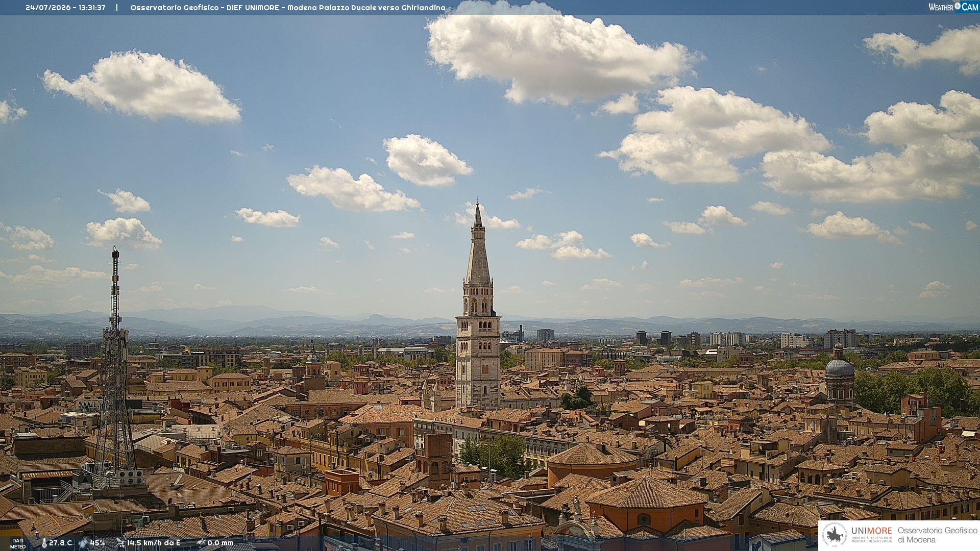
Task: Click the wind anemometer icon
Action: click(120, 543)
